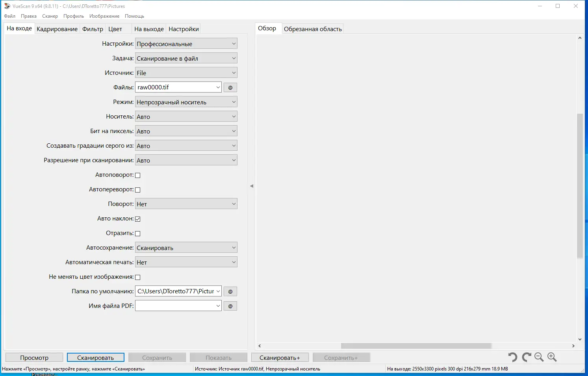Zoom out using the magnifier minus icon
Image resolution: width=588 pixels, height=376 pixels.
pos(539,357)
